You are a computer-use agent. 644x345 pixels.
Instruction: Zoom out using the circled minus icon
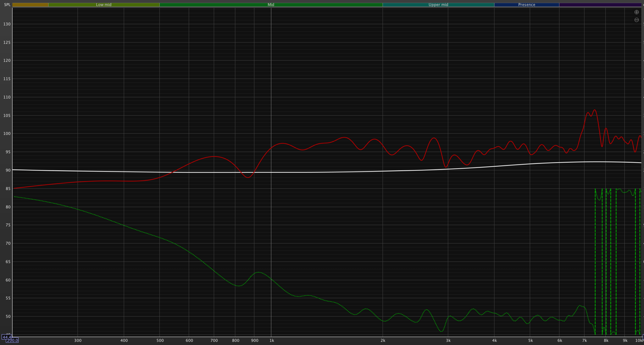click(x=636, y=20)
